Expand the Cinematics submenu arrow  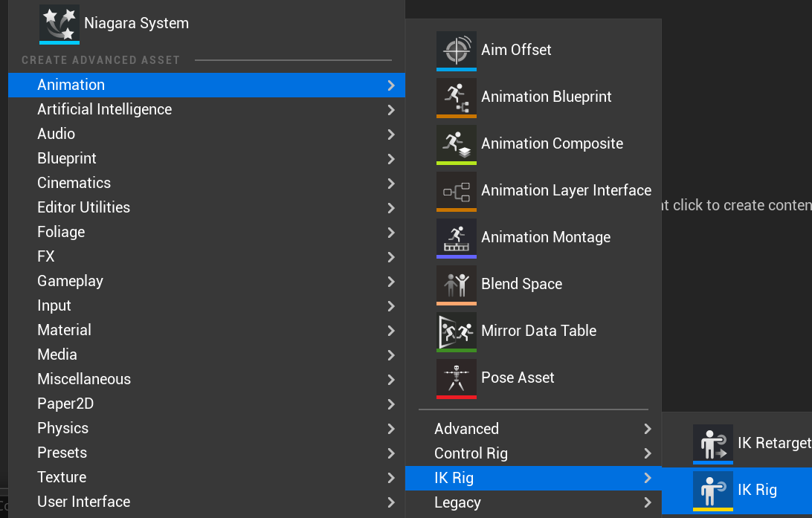[x=391, y=183]
